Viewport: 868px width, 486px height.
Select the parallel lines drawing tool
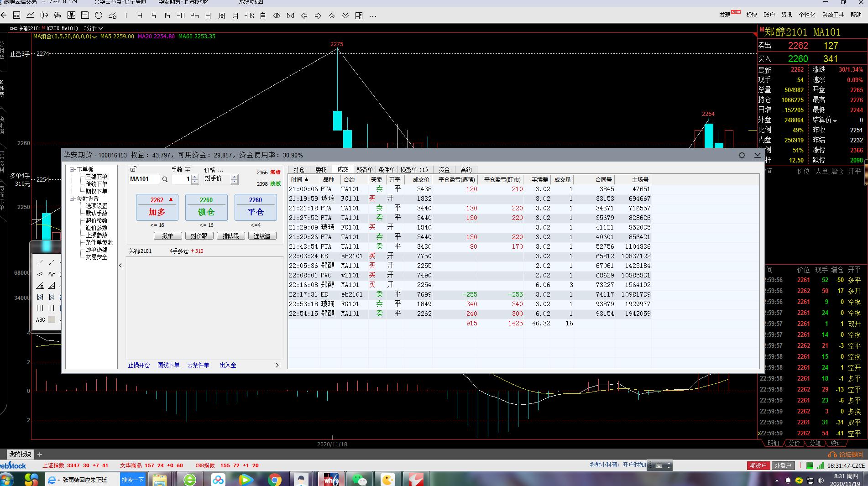pos(40,274)
